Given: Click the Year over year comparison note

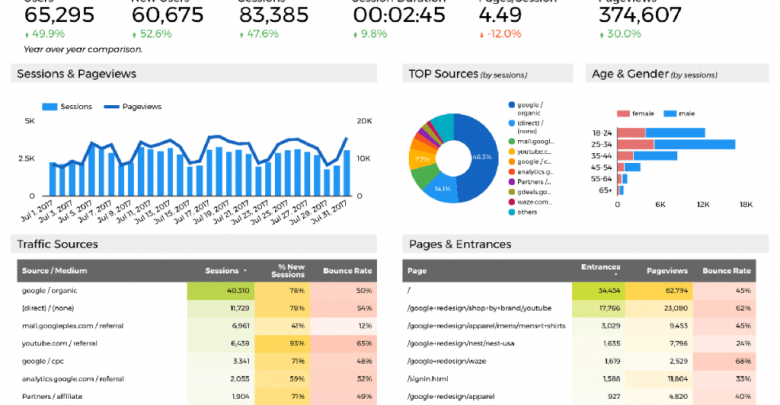Looking at the screenshot, I should 83,49.
